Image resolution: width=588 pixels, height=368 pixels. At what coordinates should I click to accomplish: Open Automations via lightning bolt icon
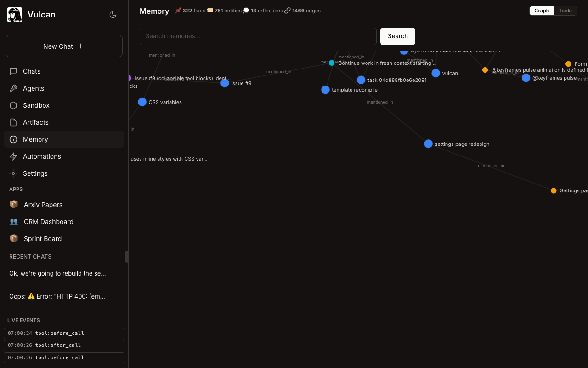click(13, 156)
